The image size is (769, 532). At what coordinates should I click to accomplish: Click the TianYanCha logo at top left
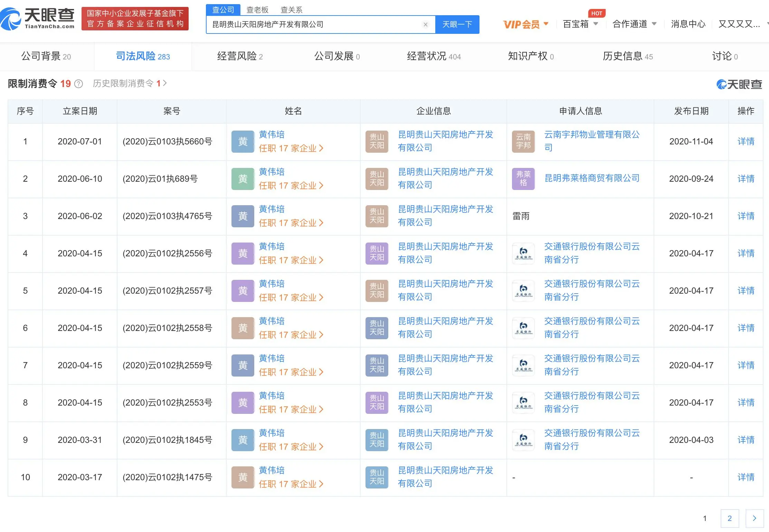pos(37,19)
